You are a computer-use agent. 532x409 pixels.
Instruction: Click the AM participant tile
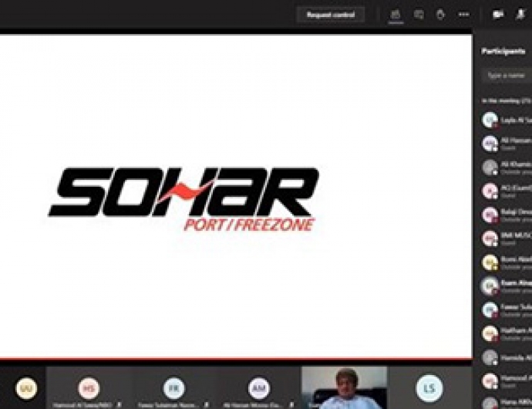coord(259,388)
